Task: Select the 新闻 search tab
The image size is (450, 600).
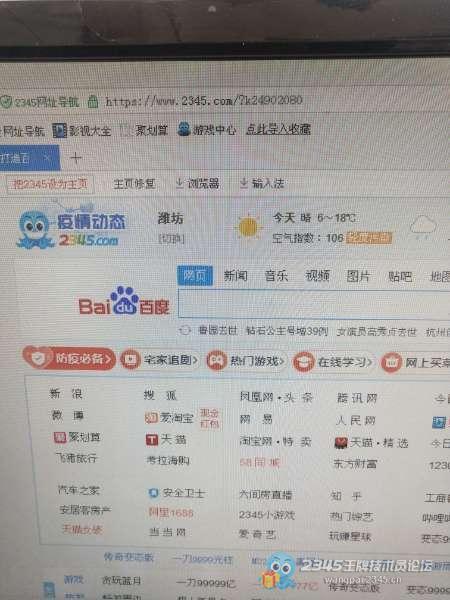Action: (x=235, y=276)
